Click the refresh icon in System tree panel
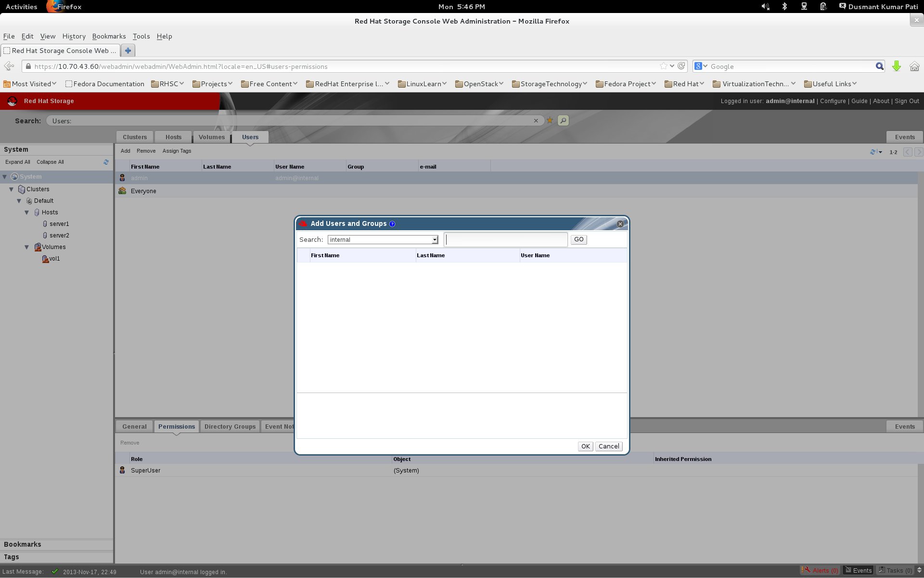The height and width of the screenshot is (578, 924). pos(106,162)
